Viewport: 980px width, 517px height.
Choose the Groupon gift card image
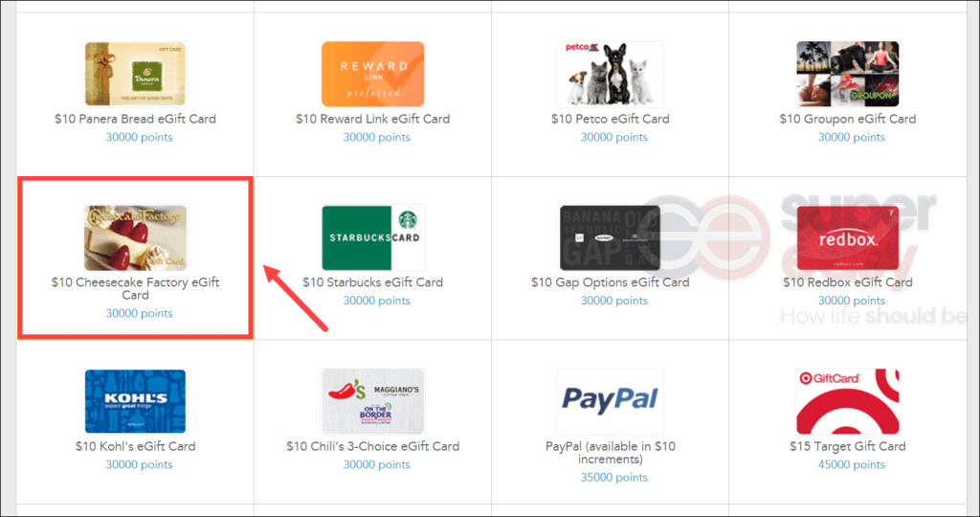(848, 75)
